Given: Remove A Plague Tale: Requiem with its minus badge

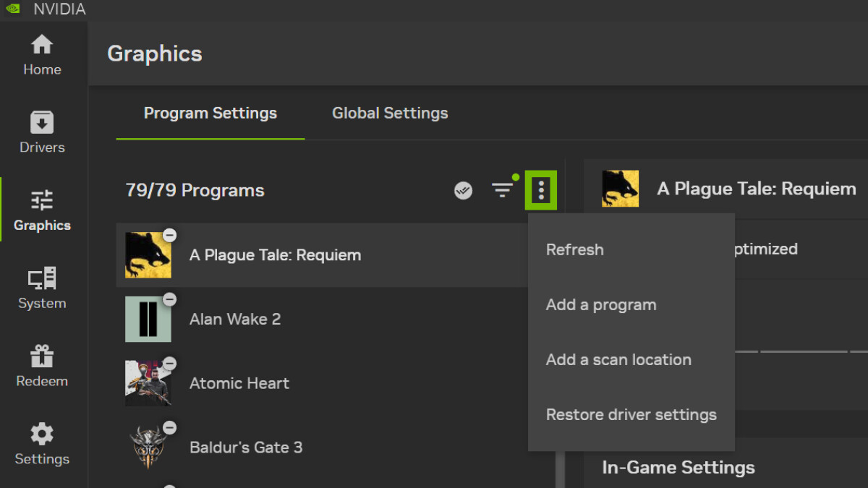Looking at the screenshot, I should [x=169, y=235].
